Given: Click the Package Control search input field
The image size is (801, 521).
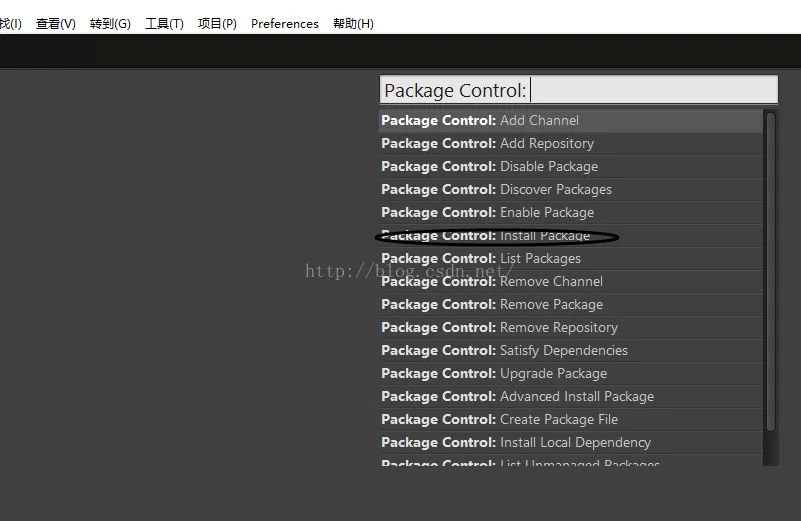Looking at the screenshot, I should tap(578, 90).
